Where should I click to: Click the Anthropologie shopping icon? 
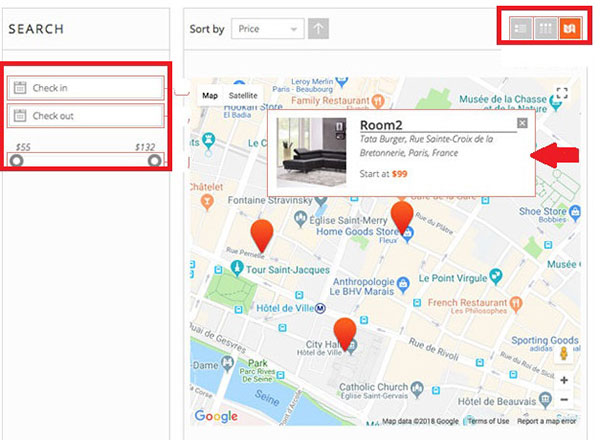click(403, 284)
